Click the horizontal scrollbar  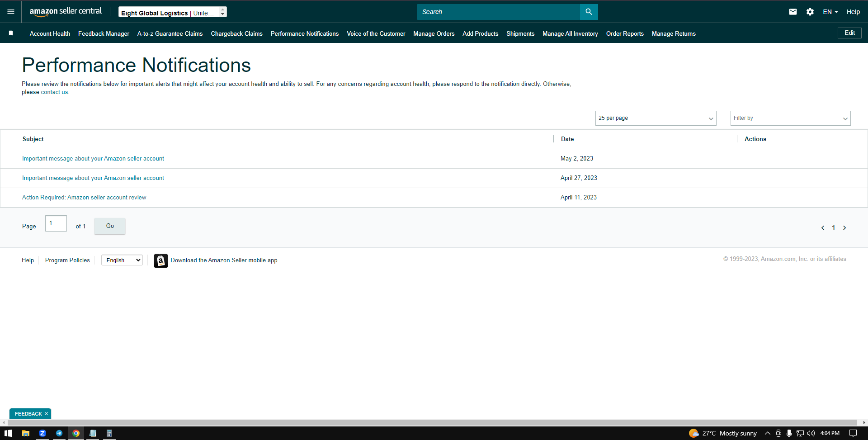coord(432,422)
